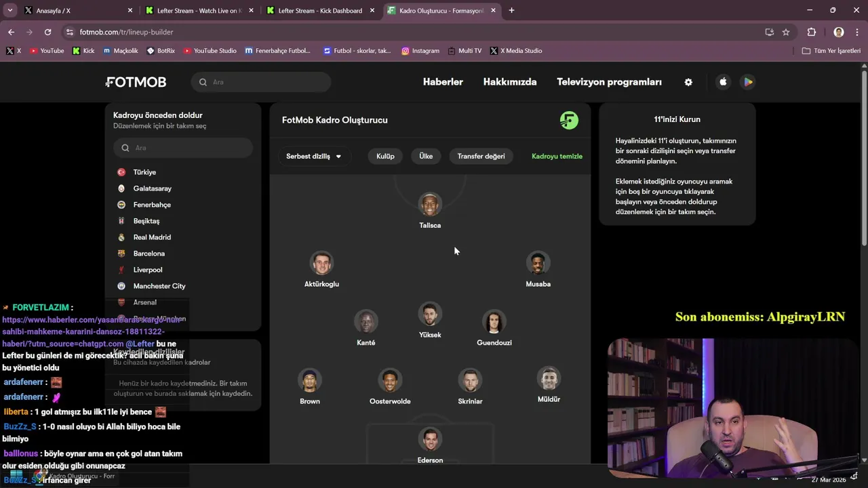Image resolution: width=868 pixels, height=488 pixels.
Task: Click Kadroyu temizle to clear lineup
Action: tap(557, 156)
